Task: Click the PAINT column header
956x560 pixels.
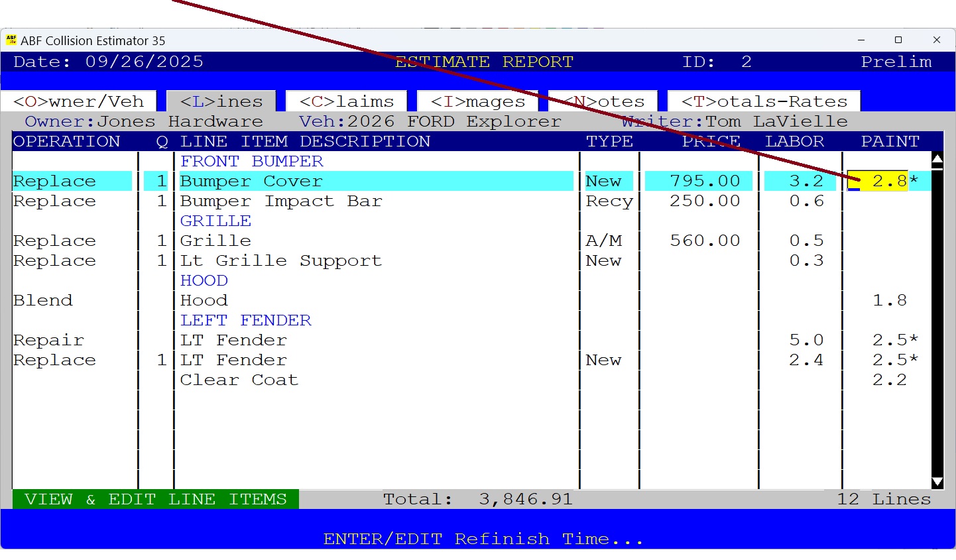Action: click(x=890, y=141)
